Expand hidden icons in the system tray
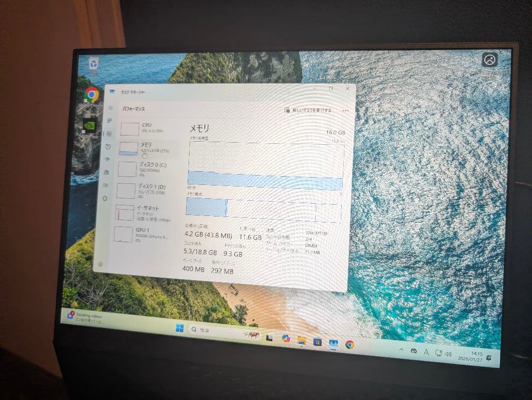This screenshot has height=400, width=532. coord(401,350)
